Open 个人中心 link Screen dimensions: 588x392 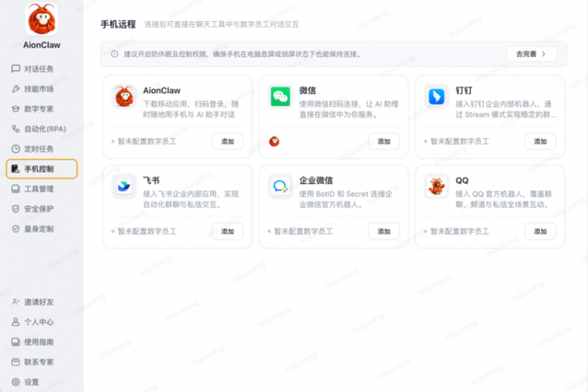pos(42,322)
